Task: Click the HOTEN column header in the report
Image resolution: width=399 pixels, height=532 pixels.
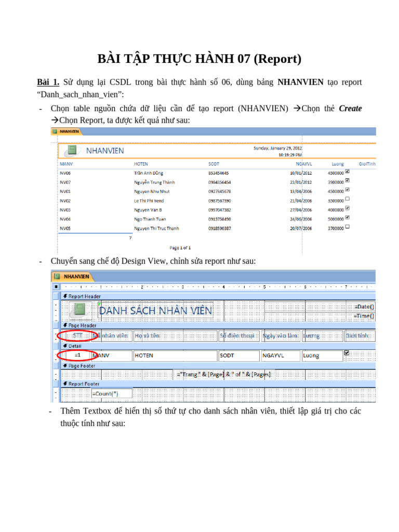Action: coord(141,164)
